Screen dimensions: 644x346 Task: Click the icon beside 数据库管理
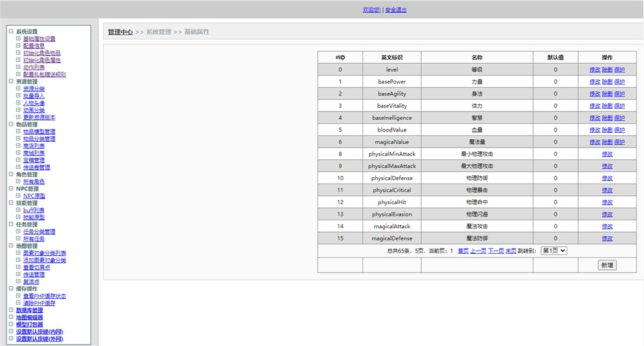point(11,311)
